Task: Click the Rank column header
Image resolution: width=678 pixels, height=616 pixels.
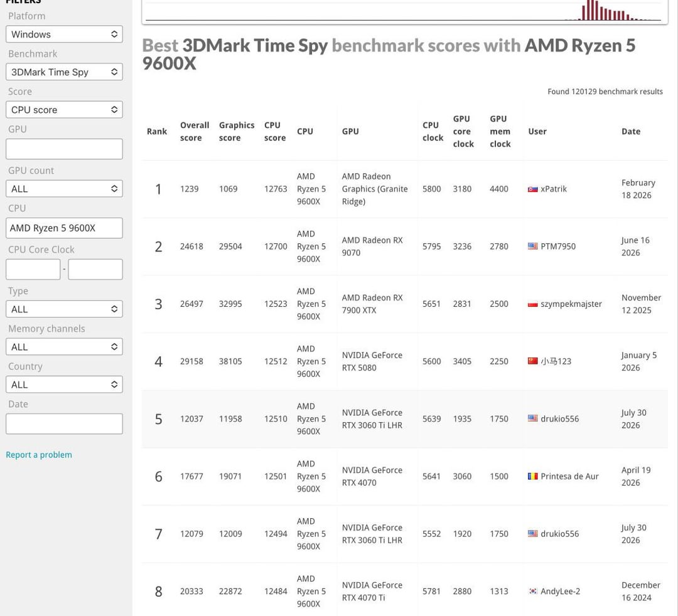Action: (x=156, y=131)
